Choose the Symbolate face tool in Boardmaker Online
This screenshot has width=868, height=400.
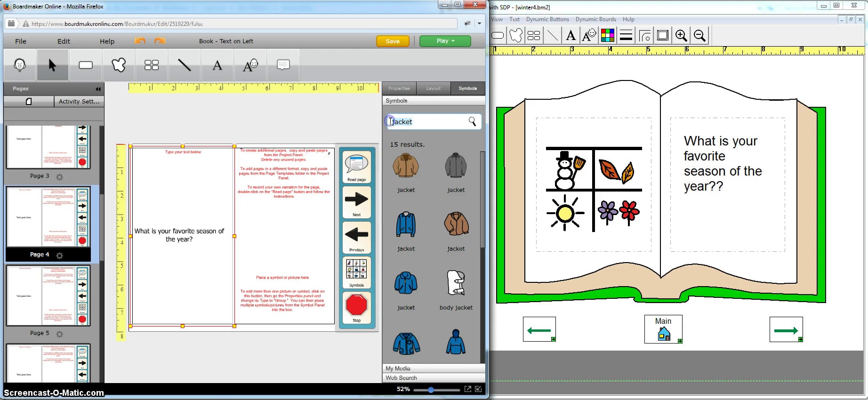pos(20,65)
